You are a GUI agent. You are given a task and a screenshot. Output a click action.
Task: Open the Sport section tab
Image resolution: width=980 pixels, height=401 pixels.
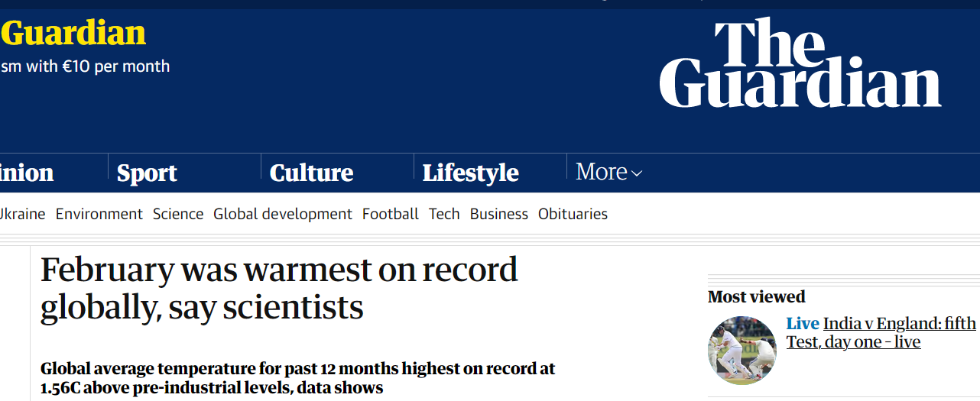(147, 173)
